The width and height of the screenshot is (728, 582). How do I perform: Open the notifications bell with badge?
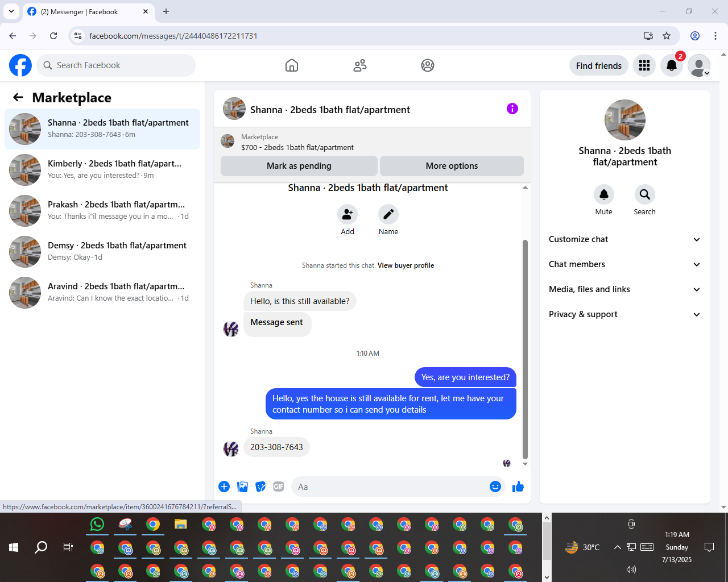pyautogui.click(x=672, y=65)
